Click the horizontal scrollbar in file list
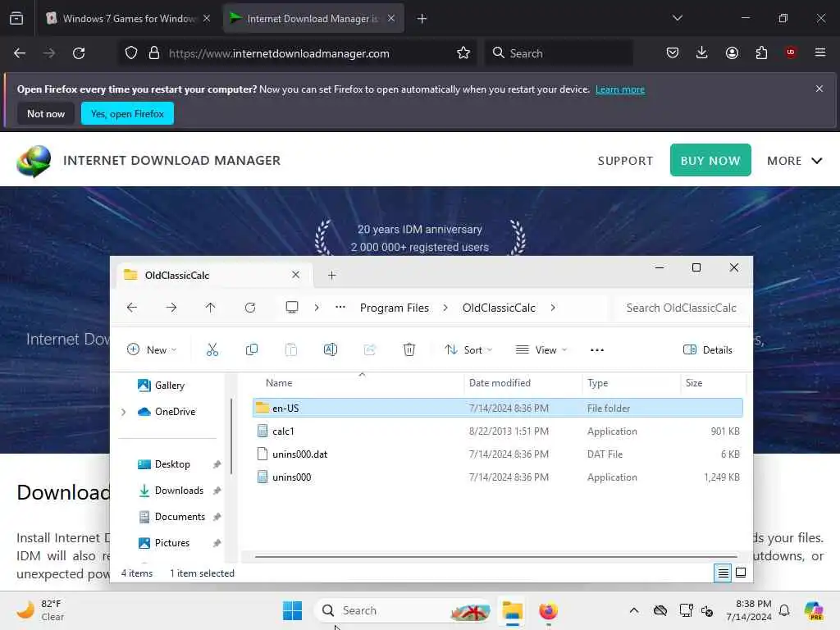 pyautogui.click(x=495, y=557)
